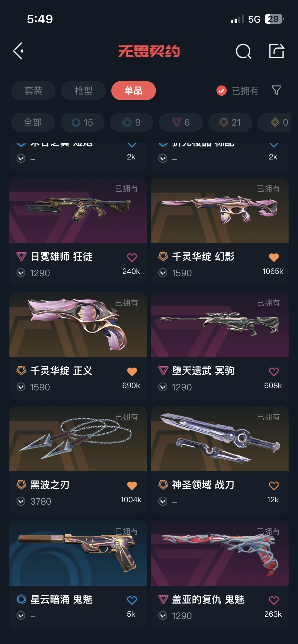Tap the share icon in header
Image resolution: width=298 pixels, height=644 pixels.
[277, 51]
